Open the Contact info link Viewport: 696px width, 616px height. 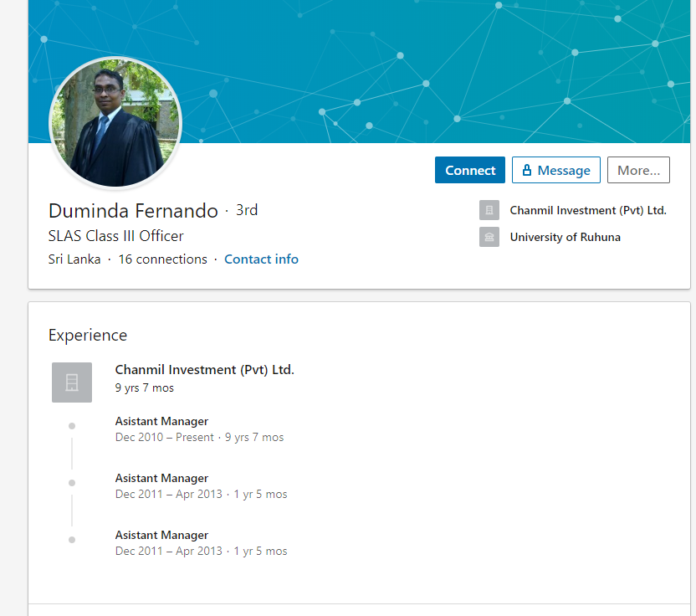261,259
